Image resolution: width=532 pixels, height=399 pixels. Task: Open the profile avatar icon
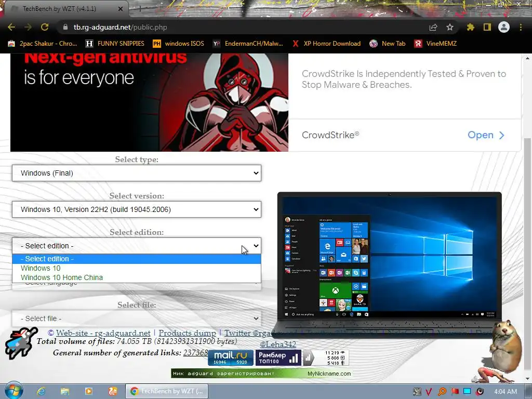[504, 27]
